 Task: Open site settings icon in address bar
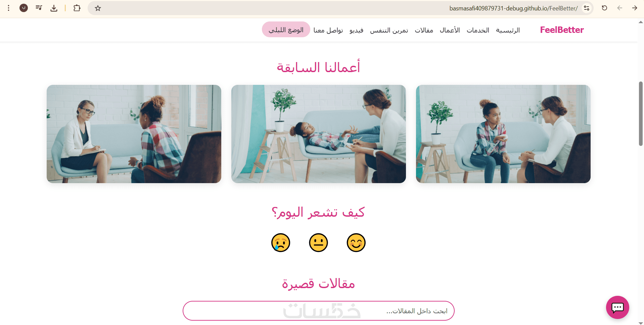[587, 8]
